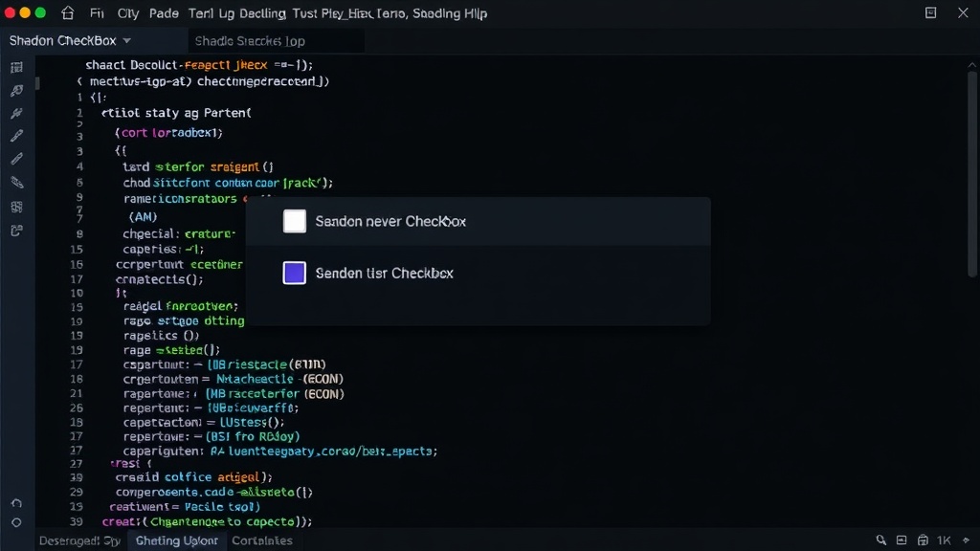This screenshot has height=551, width=980.
Task: Click the home icon in title bar
Action: tap(68, 13)
